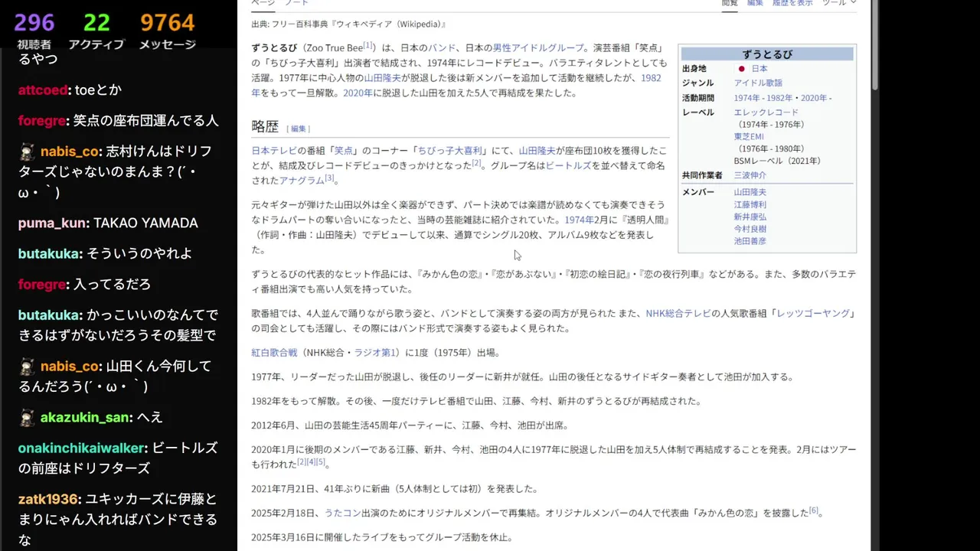The width and height of the screenshot is (980, 551).
Task: Click the ビートルズ link
Action: coord(569,165)
